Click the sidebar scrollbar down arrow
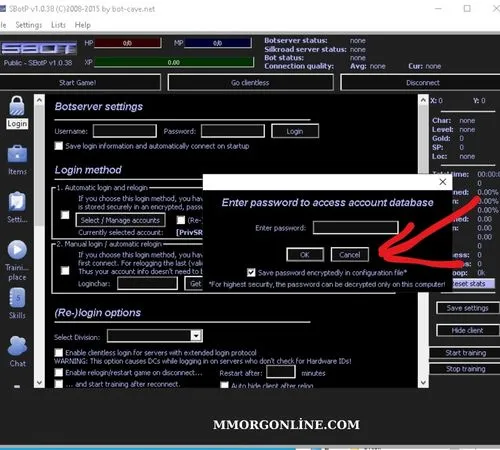This screenshot has height=450, width=500. [39, 382]
